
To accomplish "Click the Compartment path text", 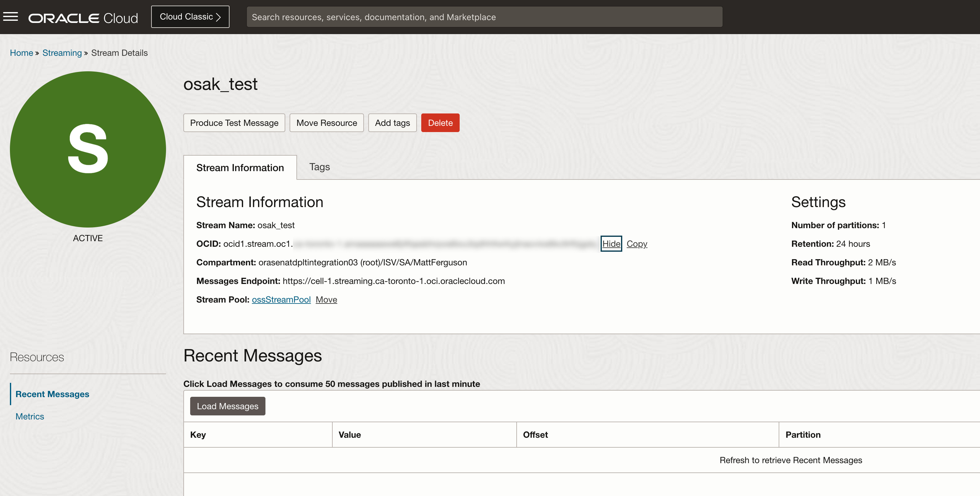I will 363,262.
